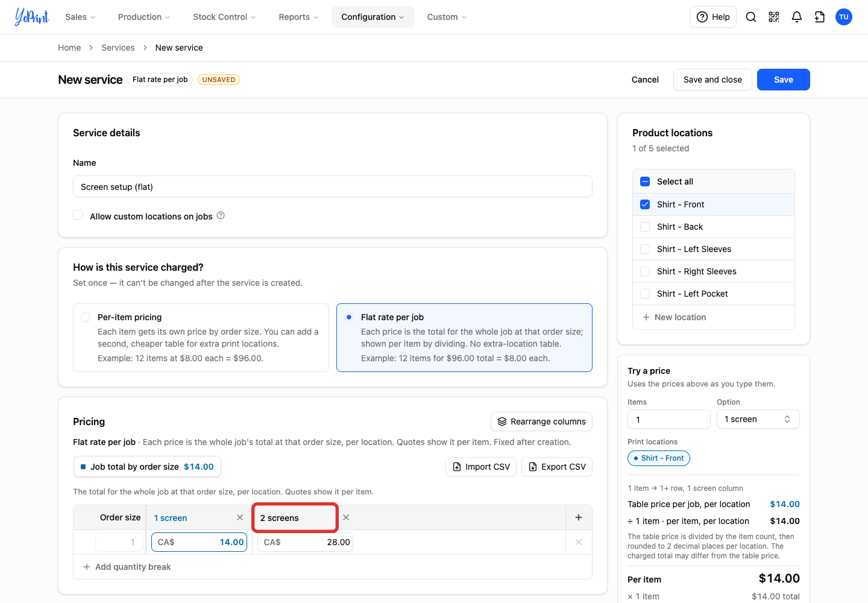Viewport: 868px width, 603px height.
Task: Check Shirt - Back location
Action: point(645,227)
